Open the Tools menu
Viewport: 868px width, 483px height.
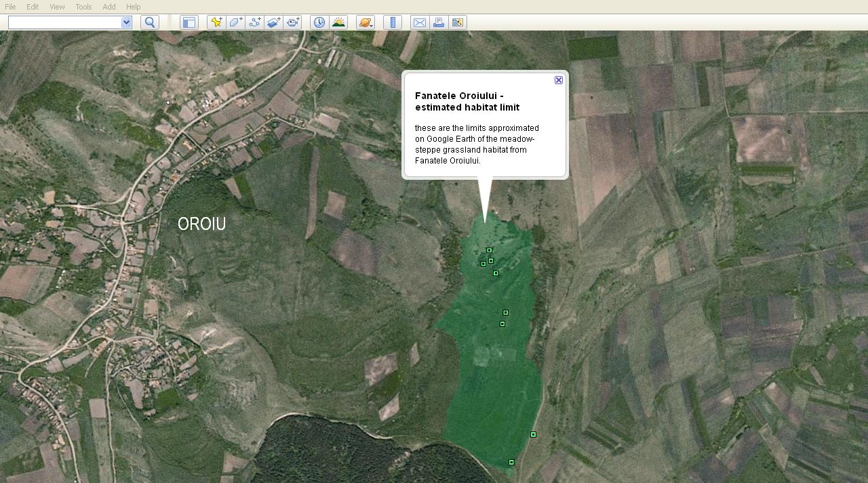click(x=83, y=7)
